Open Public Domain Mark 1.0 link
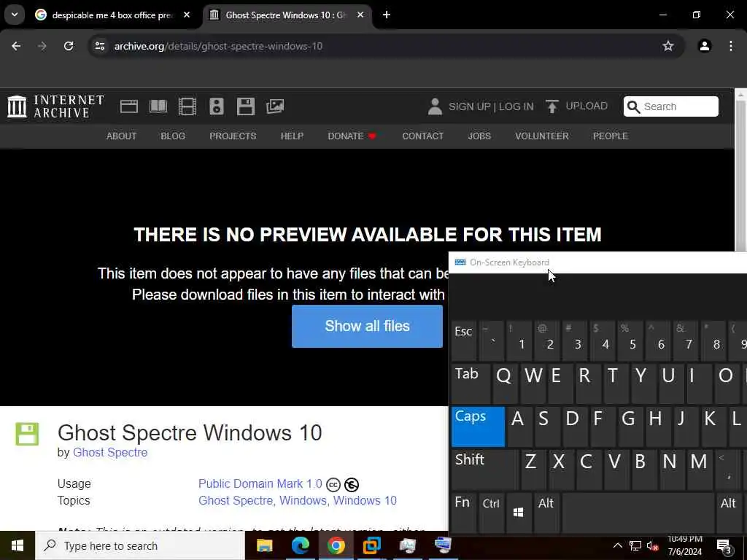 tap(260, 484)
